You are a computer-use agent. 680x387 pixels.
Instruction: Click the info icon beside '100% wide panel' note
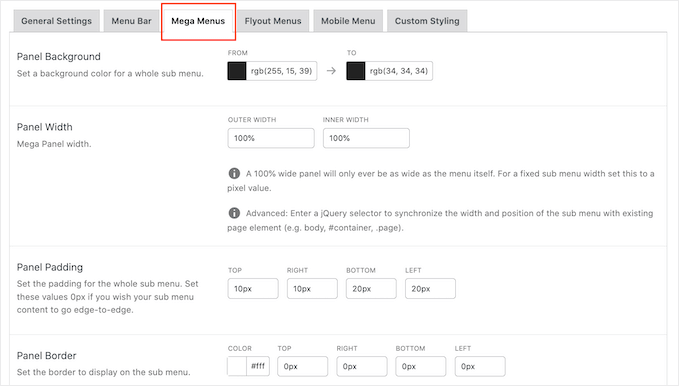pos(234,174)
